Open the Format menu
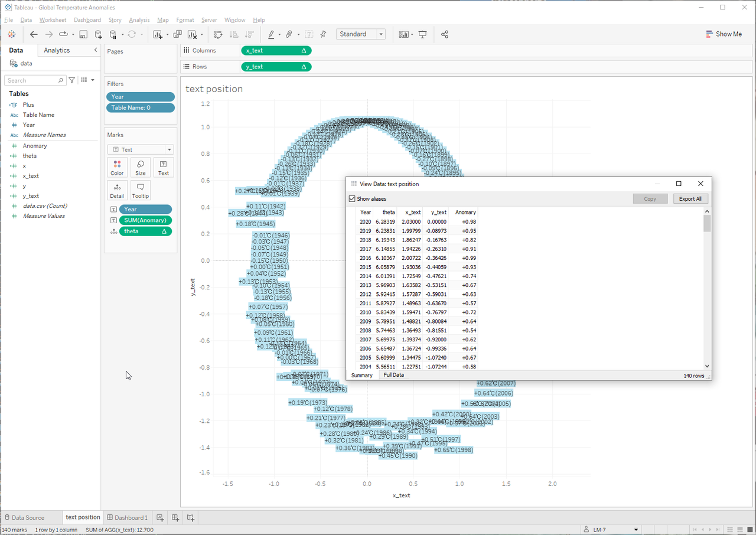The height and width of the screenshot is (535, 756). pyautogui.click(x=185, y=20)
